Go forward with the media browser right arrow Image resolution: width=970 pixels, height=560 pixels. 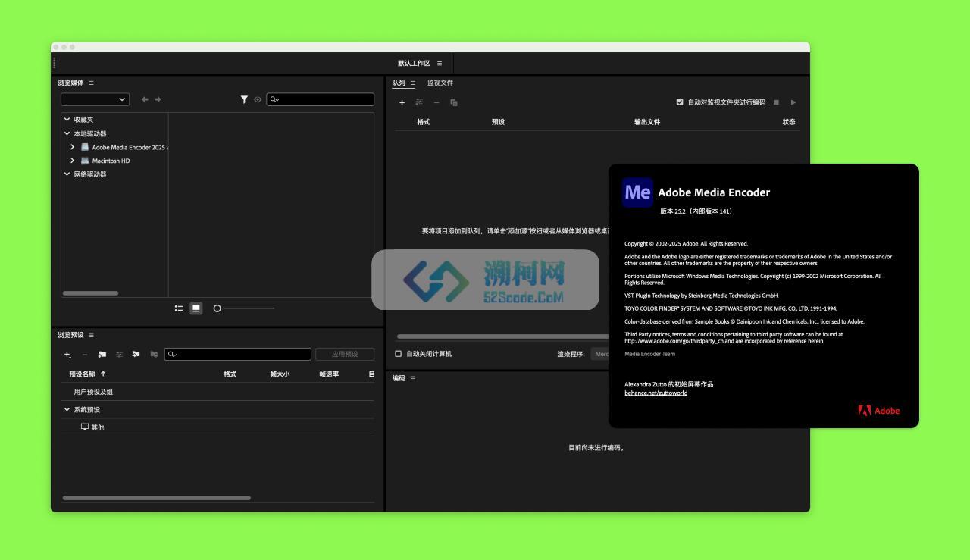click(158, 99)
